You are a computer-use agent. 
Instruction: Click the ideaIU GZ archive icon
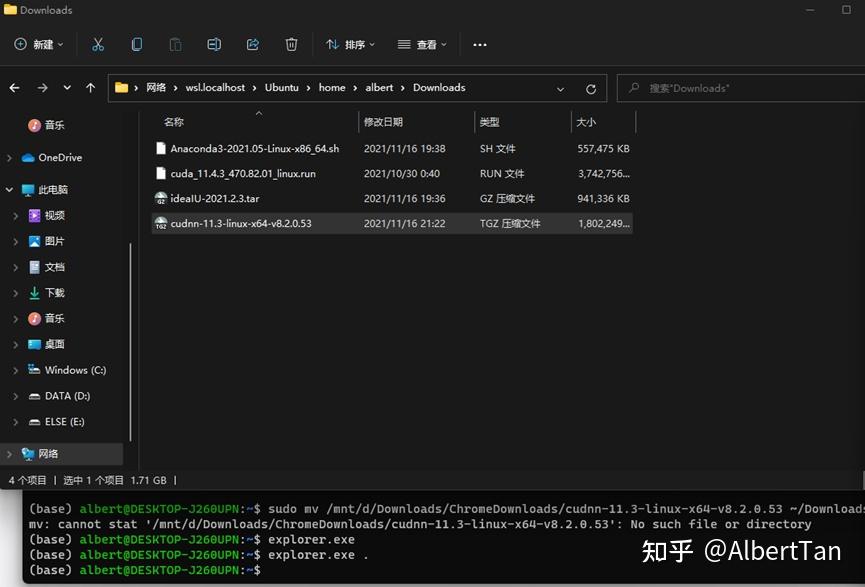point(161,198)
